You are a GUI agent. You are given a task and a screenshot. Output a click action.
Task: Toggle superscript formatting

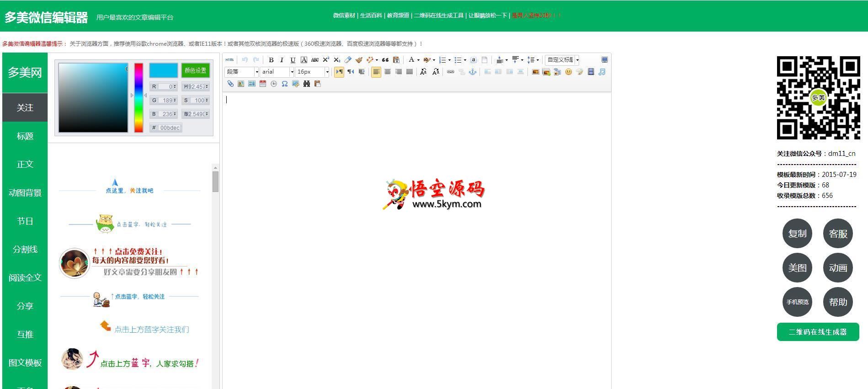[x=326, y=60]
